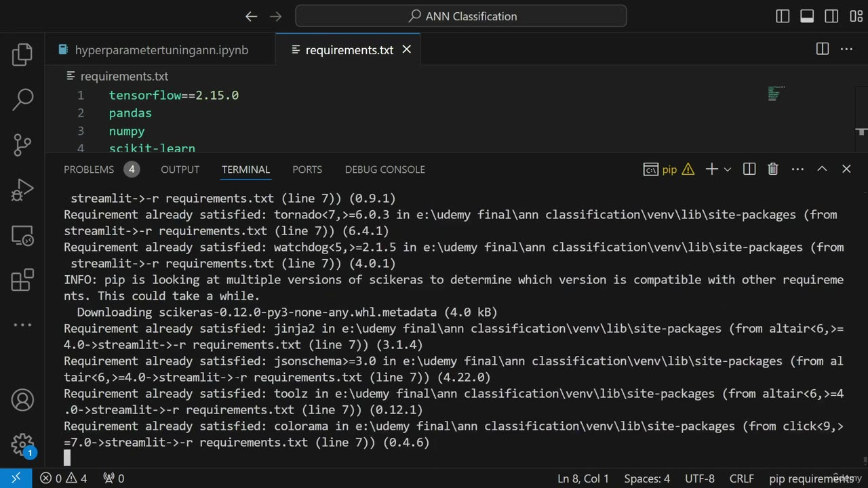868x488 pixels.
Task: Click the Ln 8, Col 1 status item
Action: 583,479
